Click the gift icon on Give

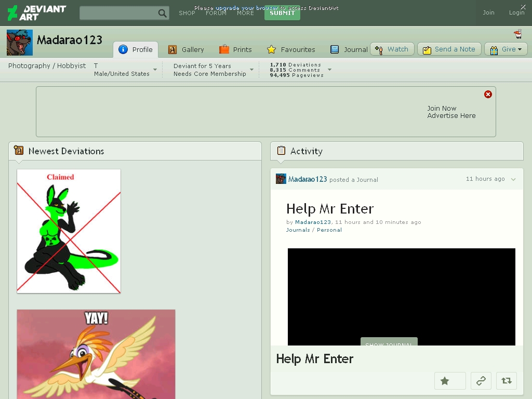(x=494, y=50)
